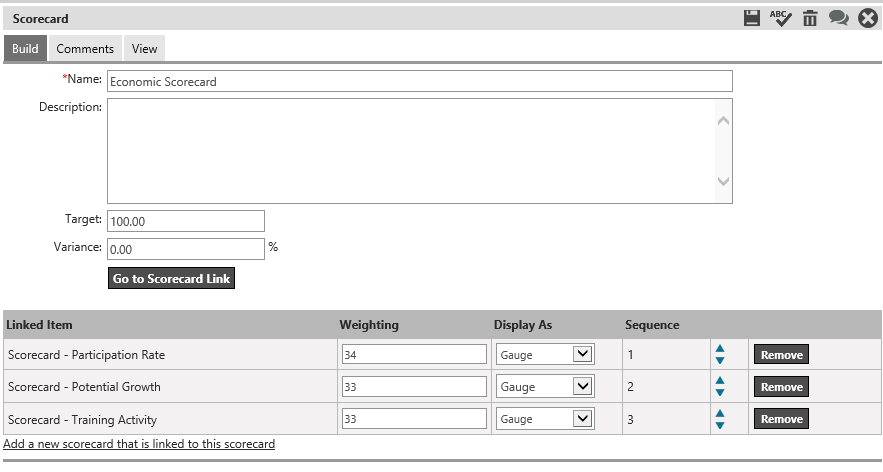Viewport: 883px width, 472px height.
Task: Move Potential Growth up with the up arrow
Action: click(x=720, y=380)
